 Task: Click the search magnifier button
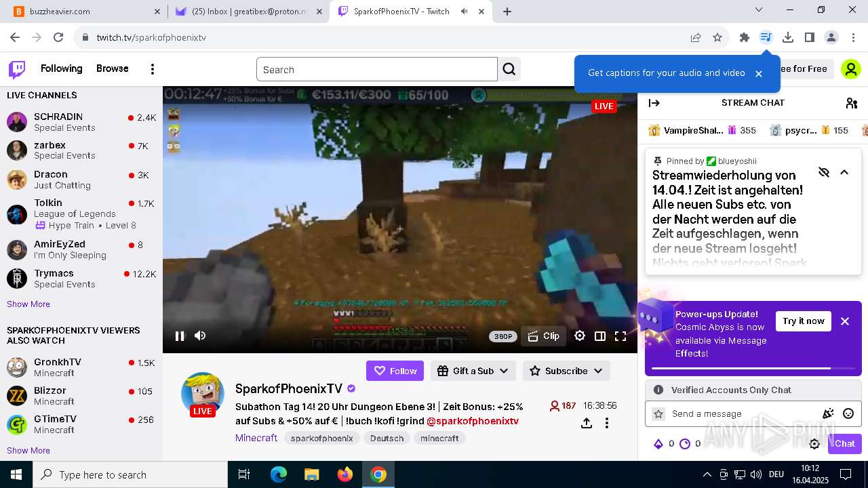509,69
